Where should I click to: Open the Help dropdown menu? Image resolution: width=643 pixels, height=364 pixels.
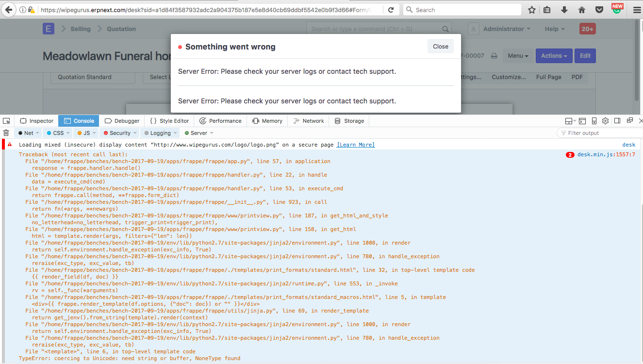[x=555, y=29]
